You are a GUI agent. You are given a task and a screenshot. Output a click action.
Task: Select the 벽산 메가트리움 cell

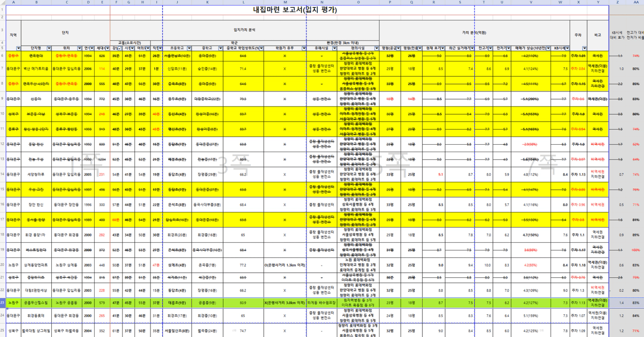pyautogui.click(x=36, y=68)
